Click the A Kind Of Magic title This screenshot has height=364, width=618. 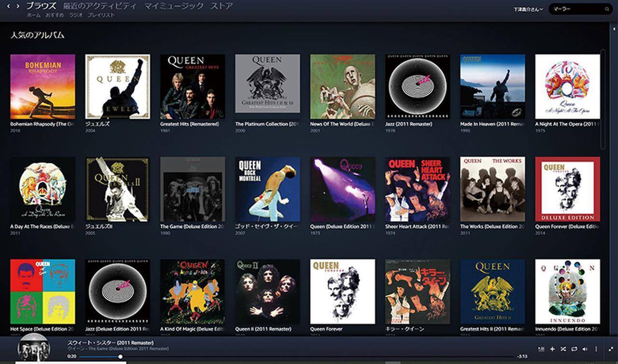(193, 329)
